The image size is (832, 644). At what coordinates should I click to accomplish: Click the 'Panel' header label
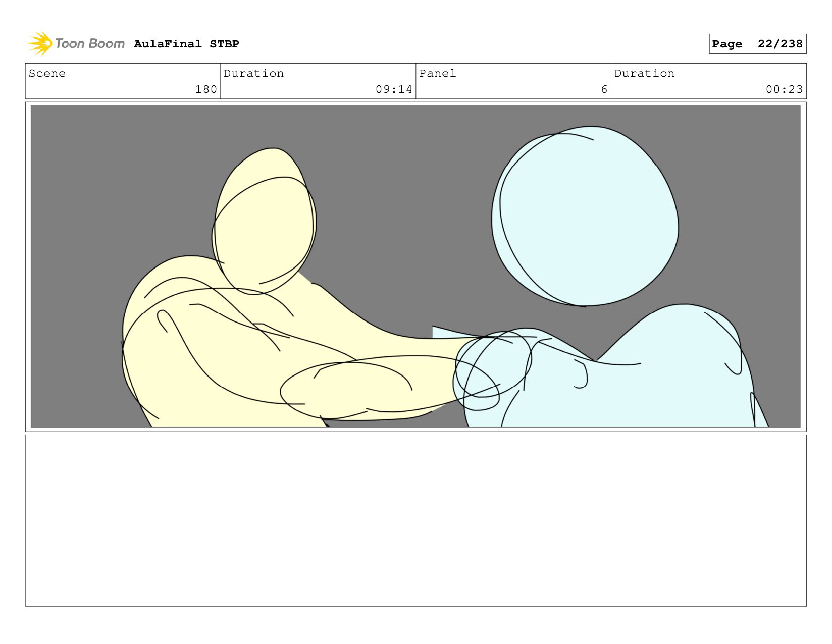click(x=437, y=73)
